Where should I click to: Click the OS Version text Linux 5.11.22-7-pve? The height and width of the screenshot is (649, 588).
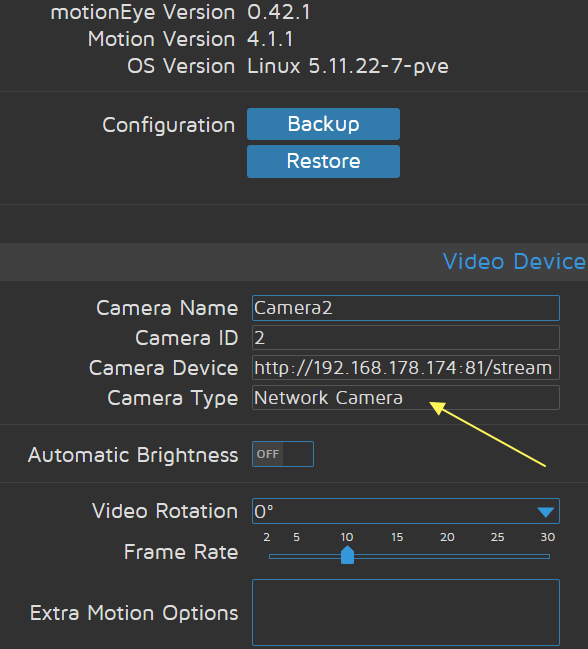point(348,66)
